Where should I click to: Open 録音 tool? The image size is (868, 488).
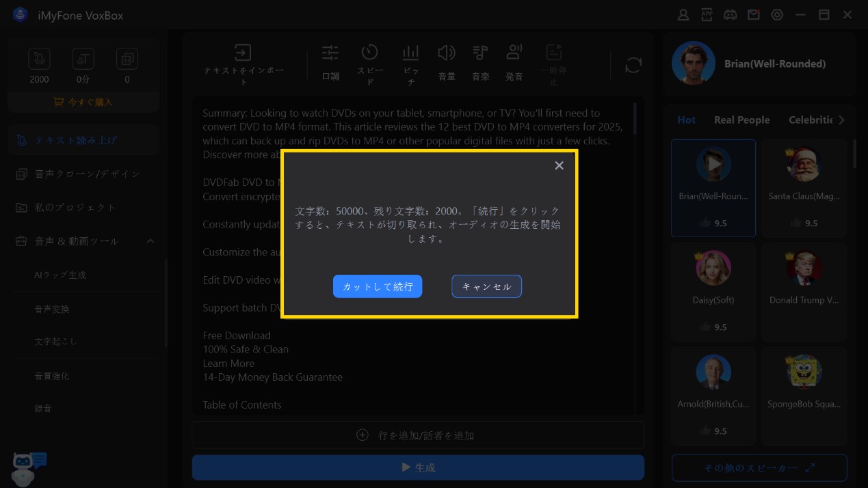tap(43, 409)
